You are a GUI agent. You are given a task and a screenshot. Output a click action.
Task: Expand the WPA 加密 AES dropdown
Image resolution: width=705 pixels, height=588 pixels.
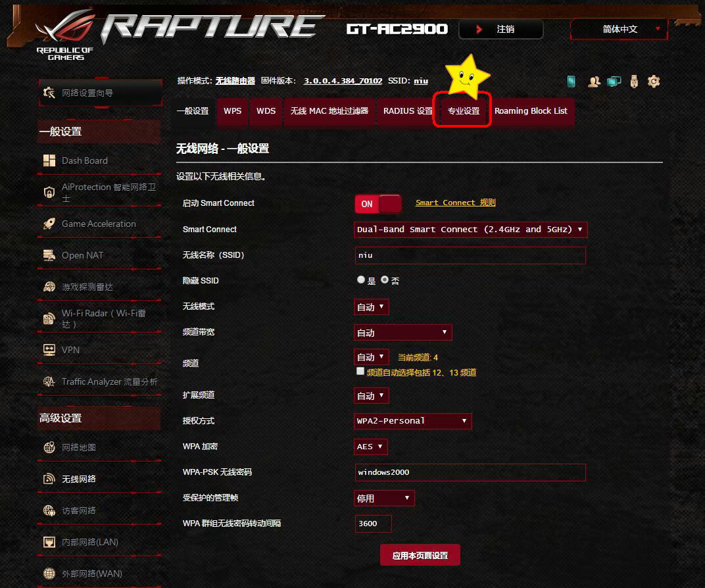click(370, 446)
